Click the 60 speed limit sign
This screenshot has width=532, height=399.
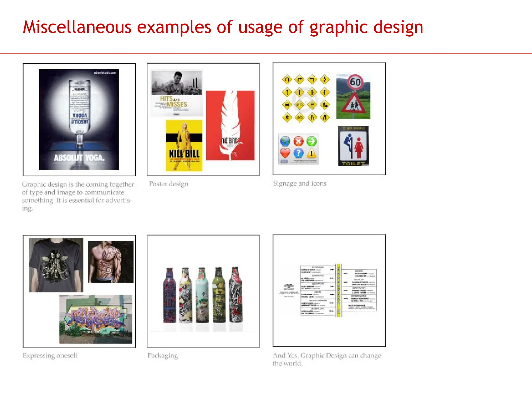pyautogui.click(x=355, y=82)
